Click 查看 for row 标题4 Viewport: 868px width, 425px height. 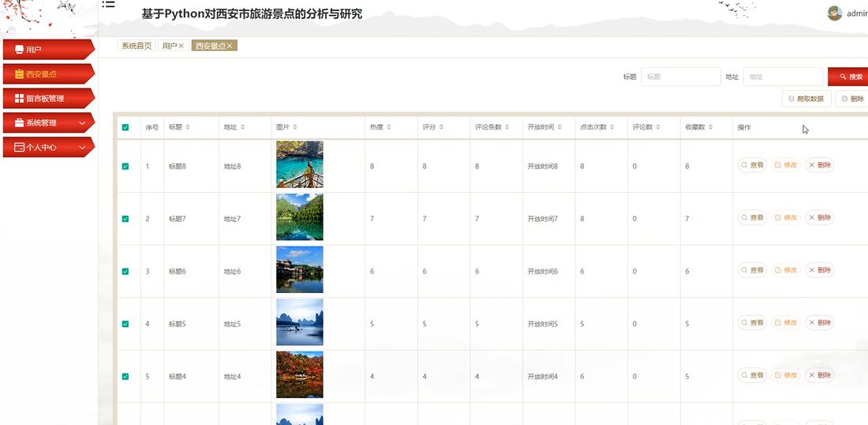tap(752, 375)
